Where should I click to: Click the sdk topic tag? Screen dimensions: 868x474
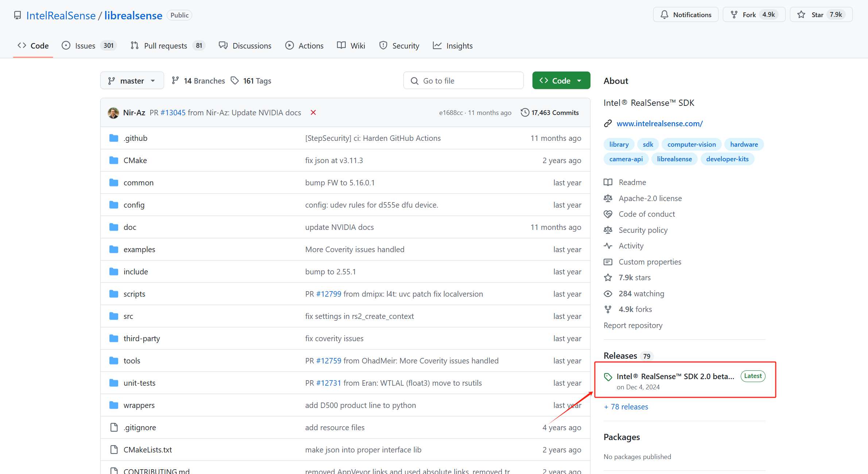pos(648,144)
